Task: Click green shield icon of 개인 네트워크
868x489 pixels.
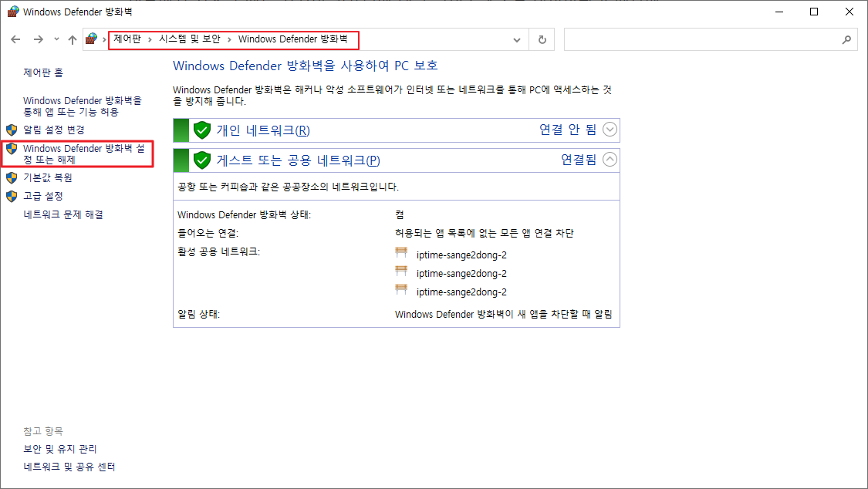Action: point(202,130)
